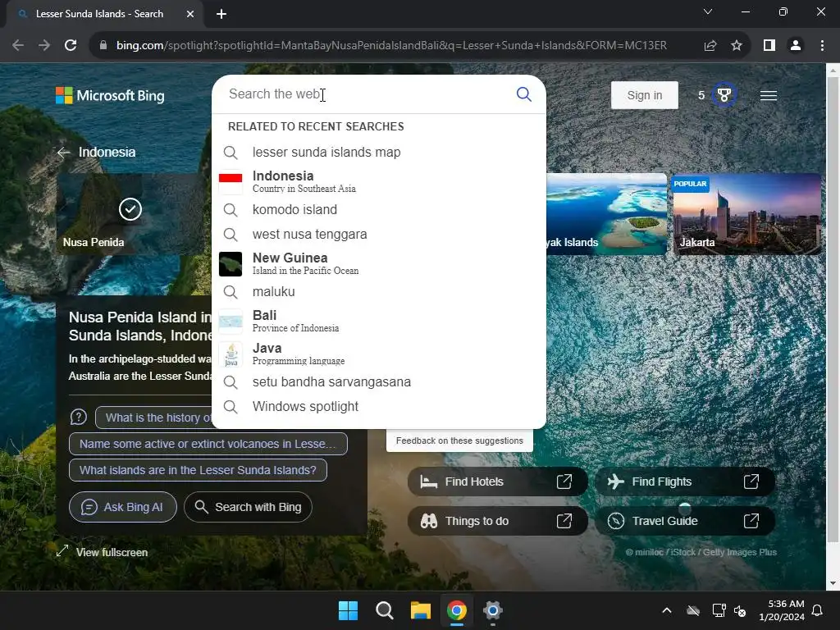Image resolution: width=840 pixels, height=630 pixels.
Task: Choose the Bali province suggestion
Action: pos(379,321)
